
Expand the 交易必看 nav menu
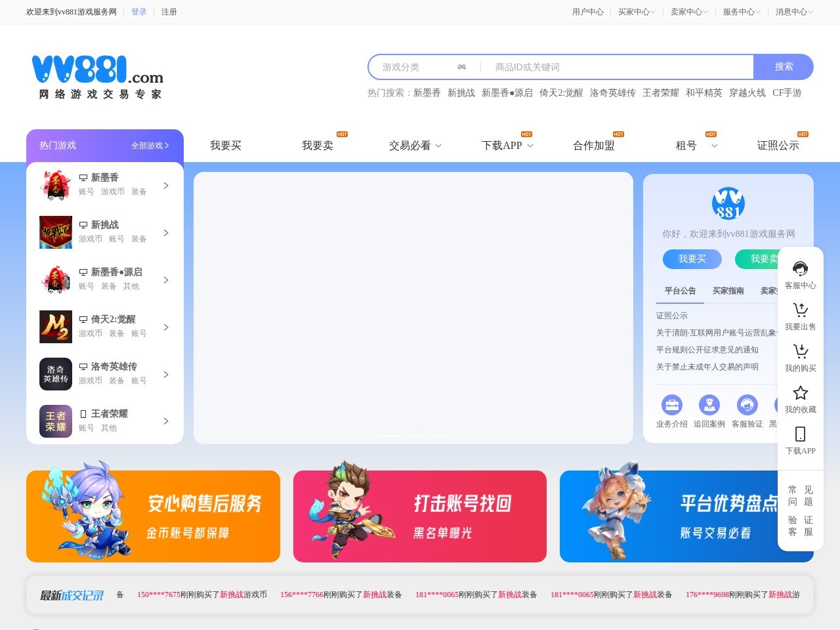415,146
